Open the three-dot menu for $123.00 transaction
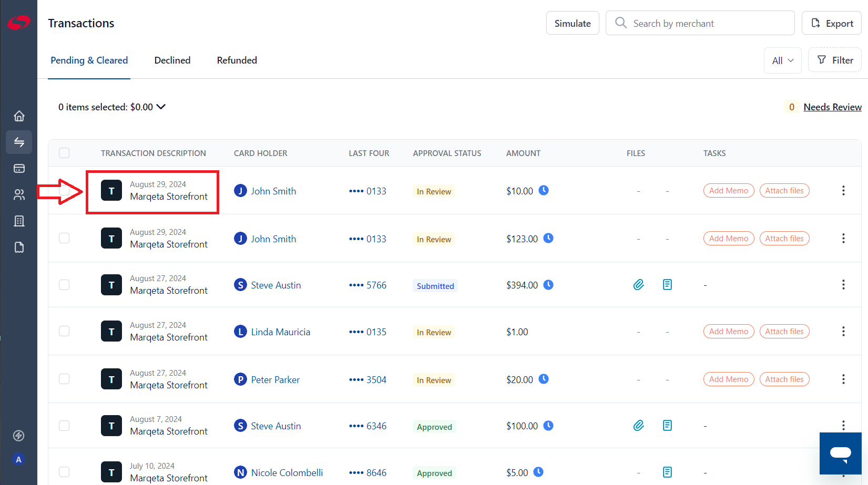This screenshot has height=485, width=868. coord(843,238)
